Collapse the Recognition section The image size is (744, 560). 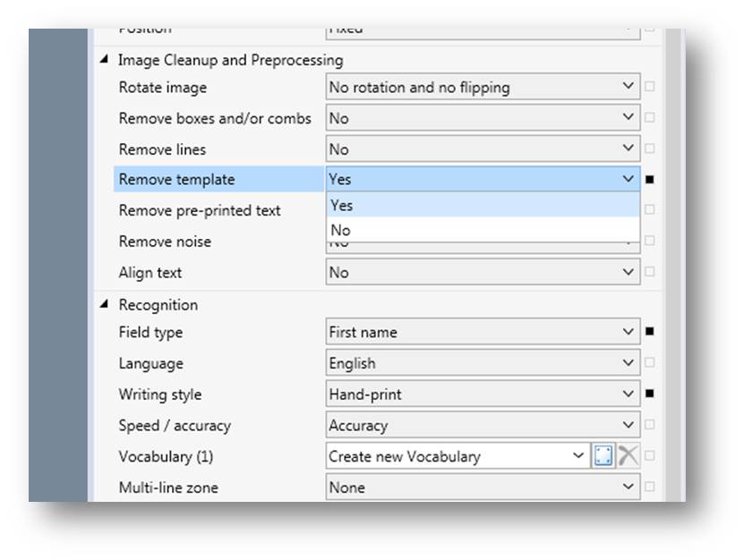(105, 304)
